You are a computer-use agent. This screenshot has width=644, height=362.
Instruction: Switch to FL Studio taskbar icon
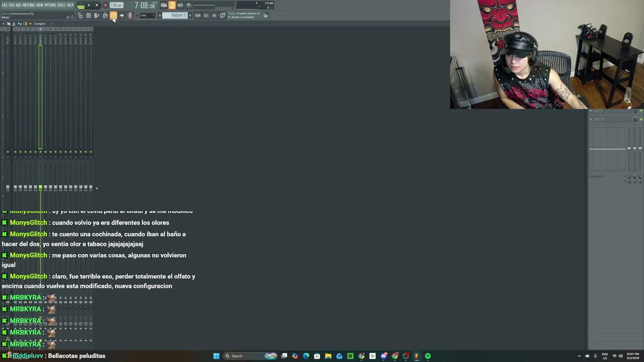[417, 356]
